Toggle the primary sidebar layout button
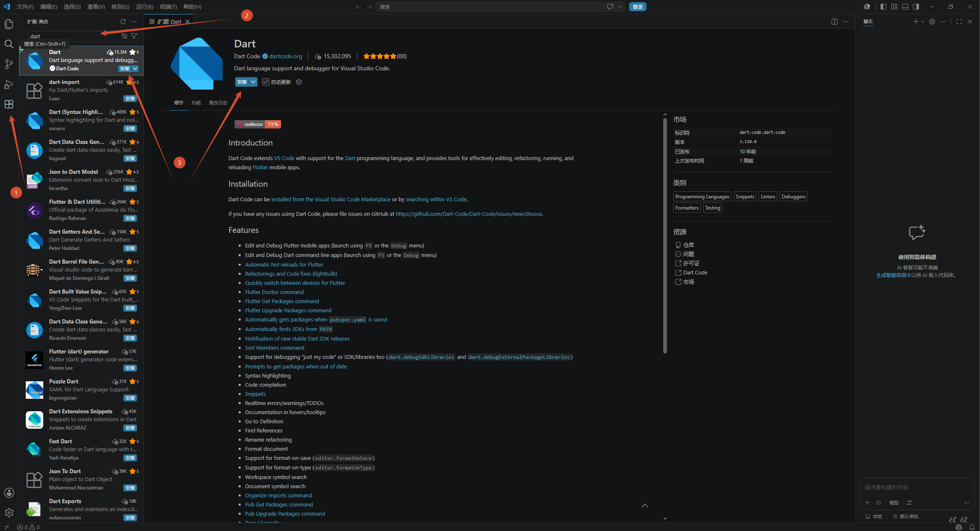The image size is (980, 531). click(884, 7)
